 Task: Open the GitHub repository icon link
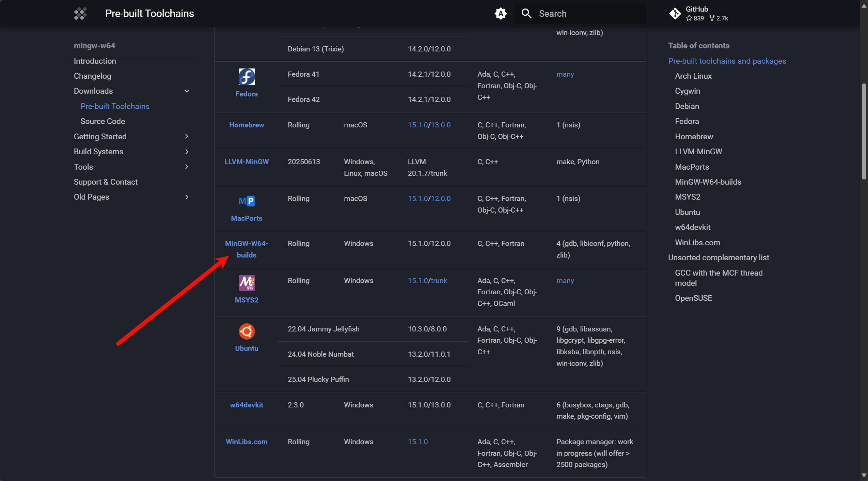(x=675, y=14)
